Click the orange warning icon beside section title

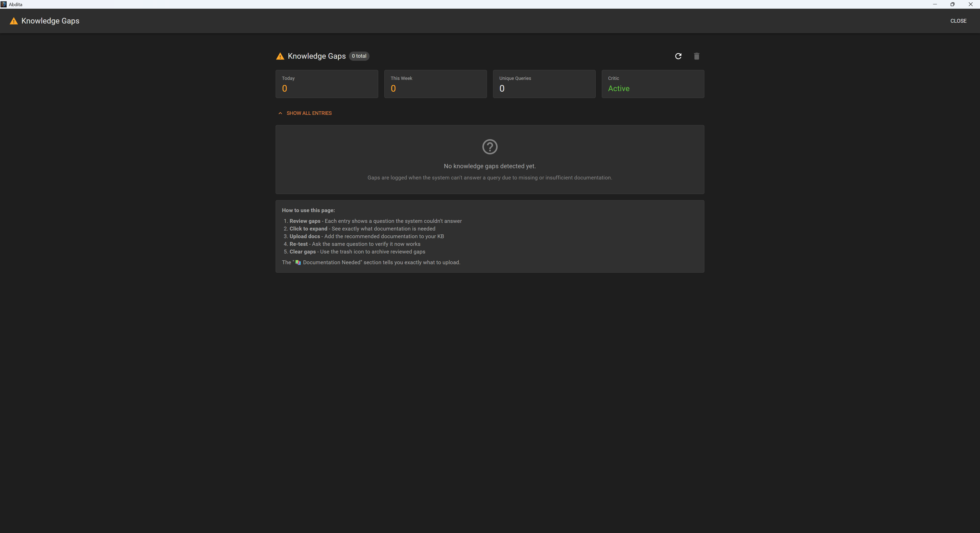coord(280,56)
